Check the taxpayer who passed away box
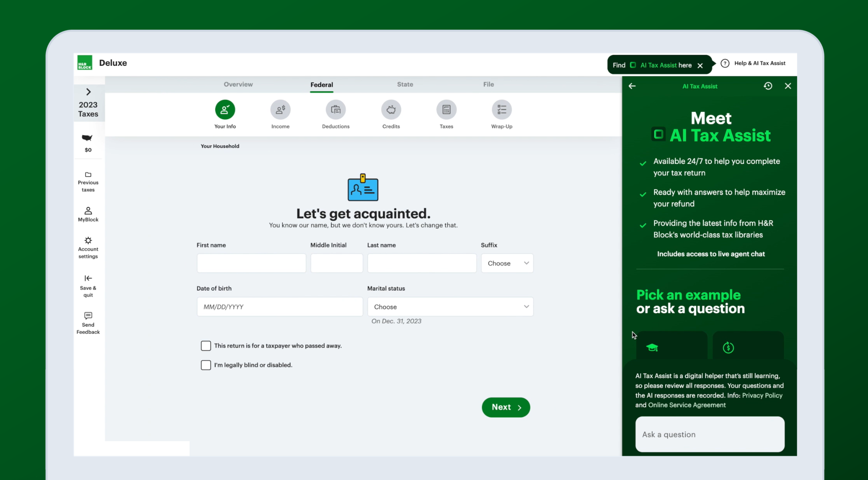This screenshot has height=480, width=868. pyautogui.click(x=206, y=346)
